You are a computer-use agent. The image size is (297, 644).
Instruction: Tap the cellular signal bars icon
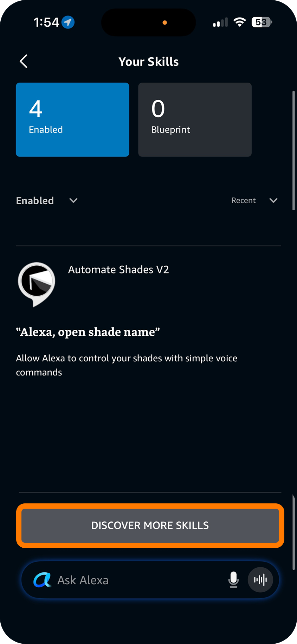pyautogui.click(x=220, y=22)
